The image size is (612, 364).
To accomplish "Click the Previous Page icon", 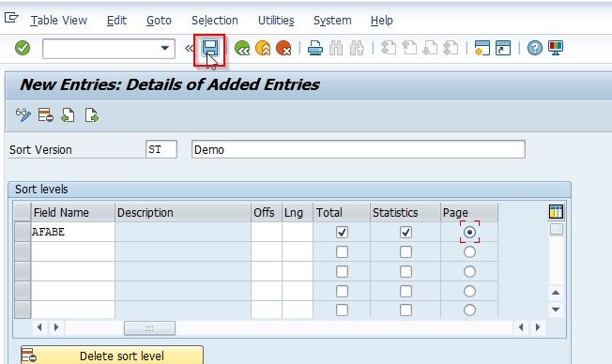I will (409, 49).
